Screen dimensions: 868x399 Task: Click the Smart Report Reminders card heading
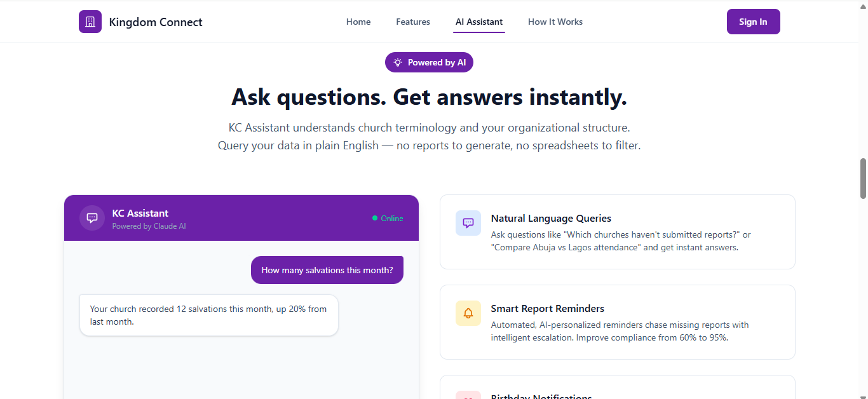(x=548, y=308)
